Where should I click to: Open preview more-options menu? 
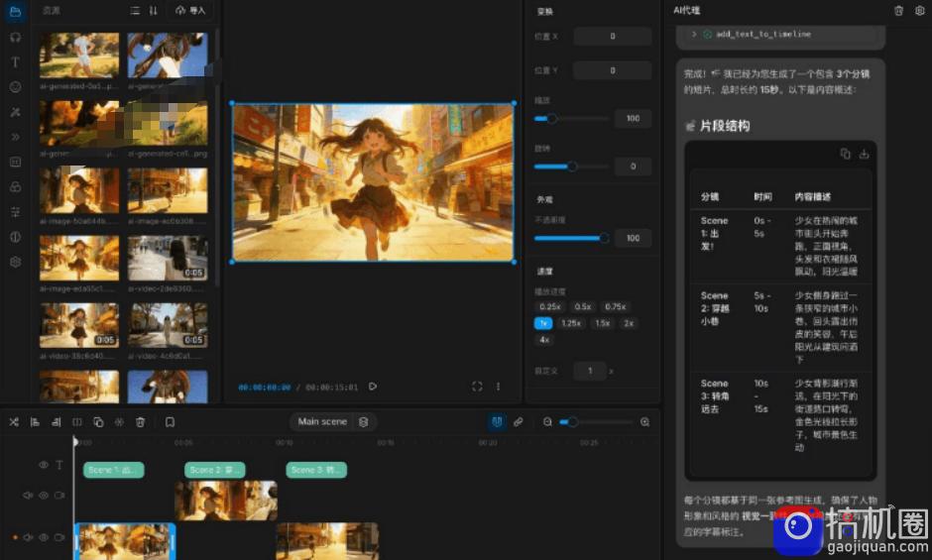(x=498, y=387)
